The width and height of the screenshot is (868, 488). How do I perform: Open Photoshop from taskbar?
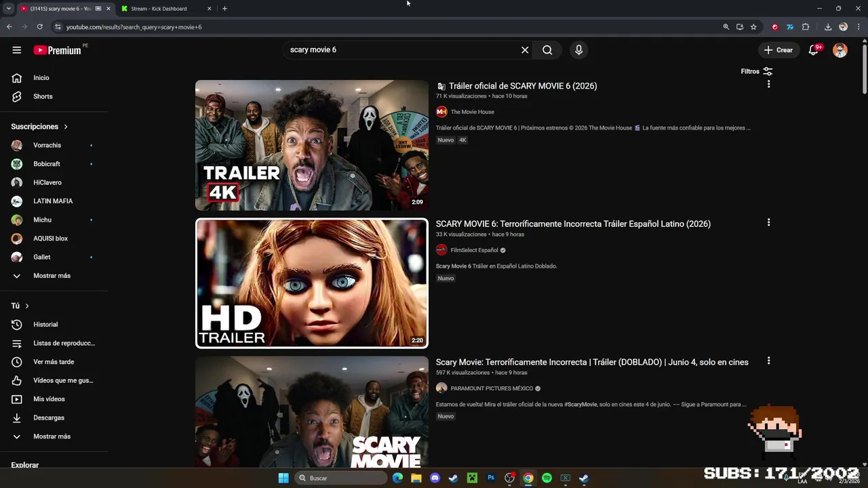tap(491, 478)
